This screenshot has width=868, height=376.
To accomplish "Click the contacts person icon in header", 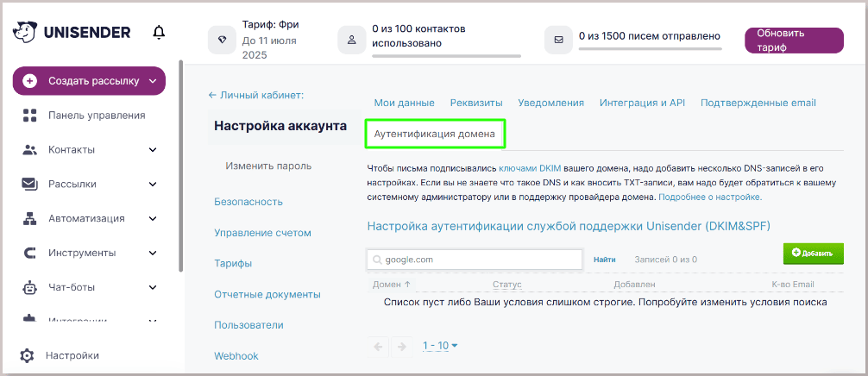I will pos(351,41).
